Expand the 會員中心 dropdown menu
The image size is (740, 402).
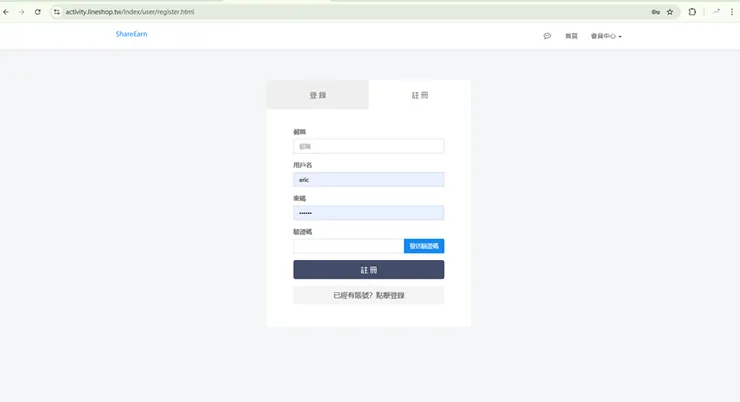tap(606, 36)
